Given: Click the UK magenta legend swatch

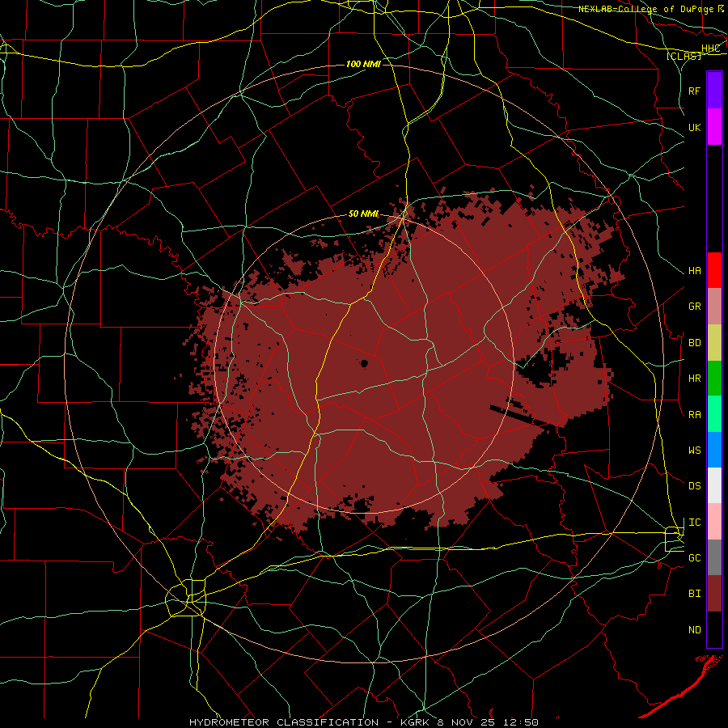Looking at the screenshot, I should 714,127.
